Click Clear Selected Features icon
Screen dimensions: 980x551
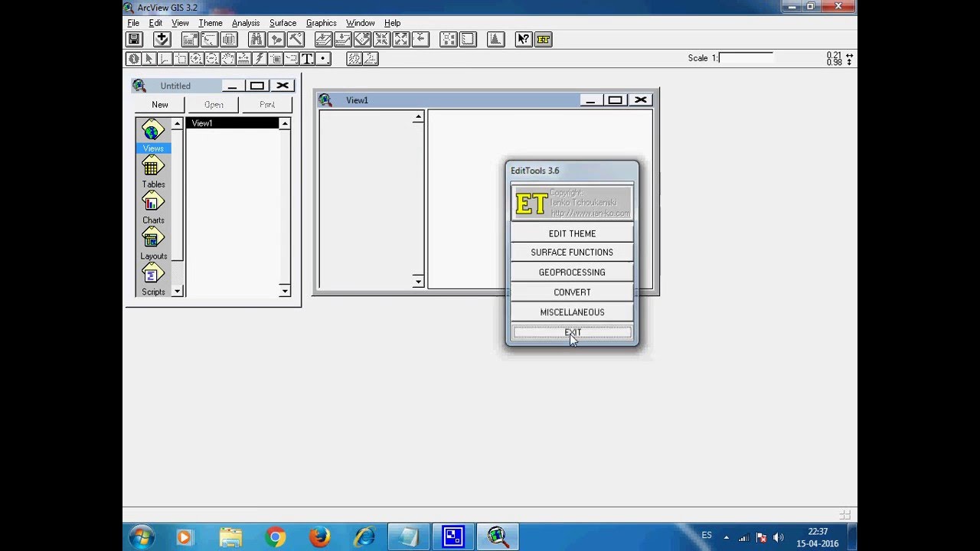467,39
